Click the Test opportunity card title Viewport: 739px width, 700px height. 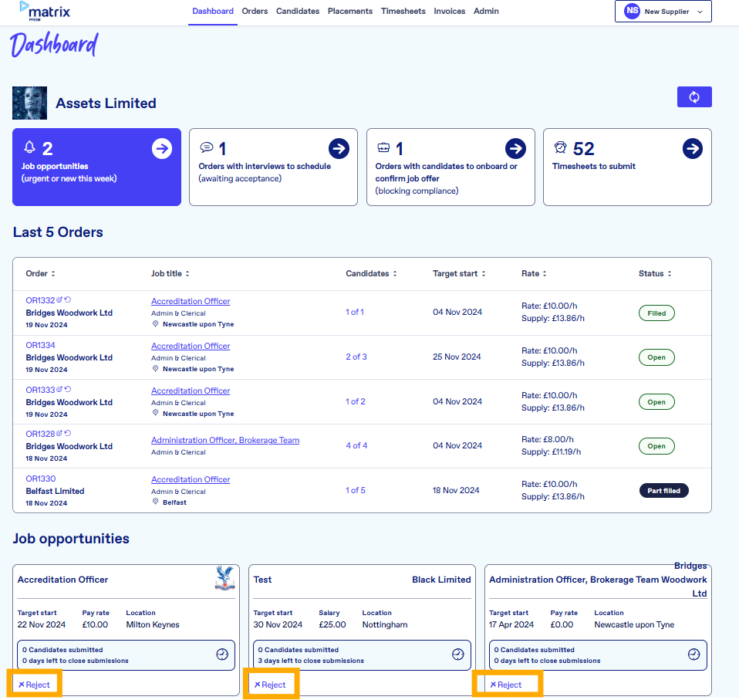click(262, 580)
